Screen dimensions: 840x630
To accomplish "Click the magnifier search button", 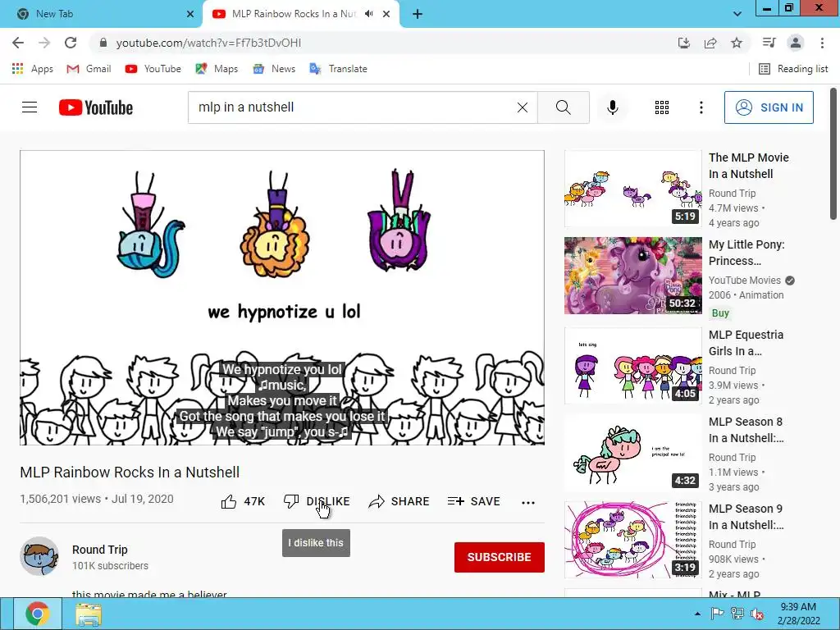I will coord(563,107).
